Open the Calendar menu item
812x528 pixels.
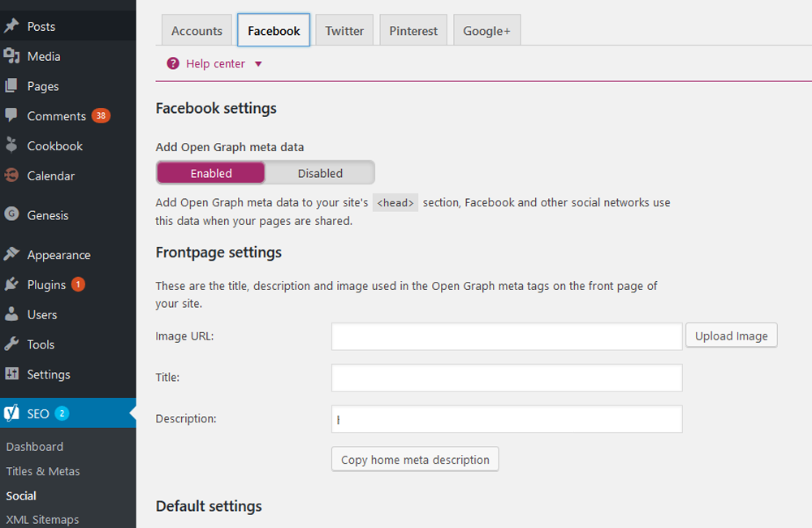tap(68, 175)
